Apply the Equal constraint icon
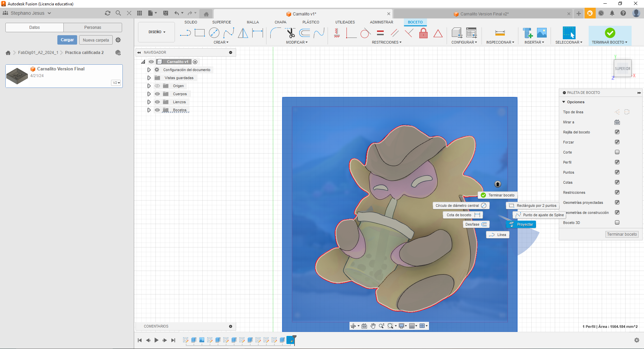The image size is (644, 349). tap(380, 33)
